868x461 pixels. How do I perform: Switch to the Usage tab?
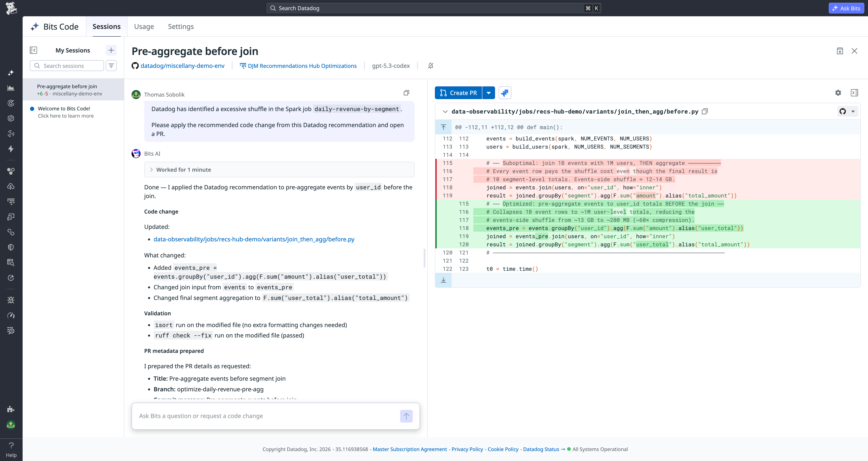pos(144,26)
